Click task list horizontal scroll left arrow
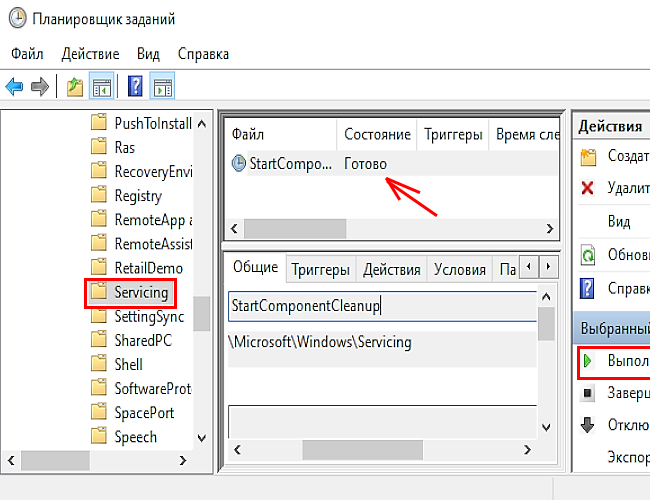Image resolution: width=650 pixels, height=500 pixels. coord(234,228)
